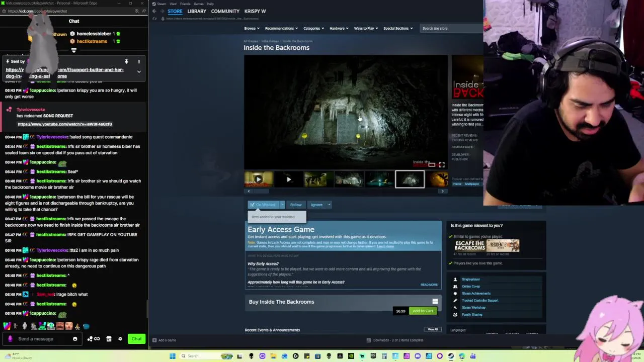Toggle theater mode on the screenshot viewer

click(432, 165)
